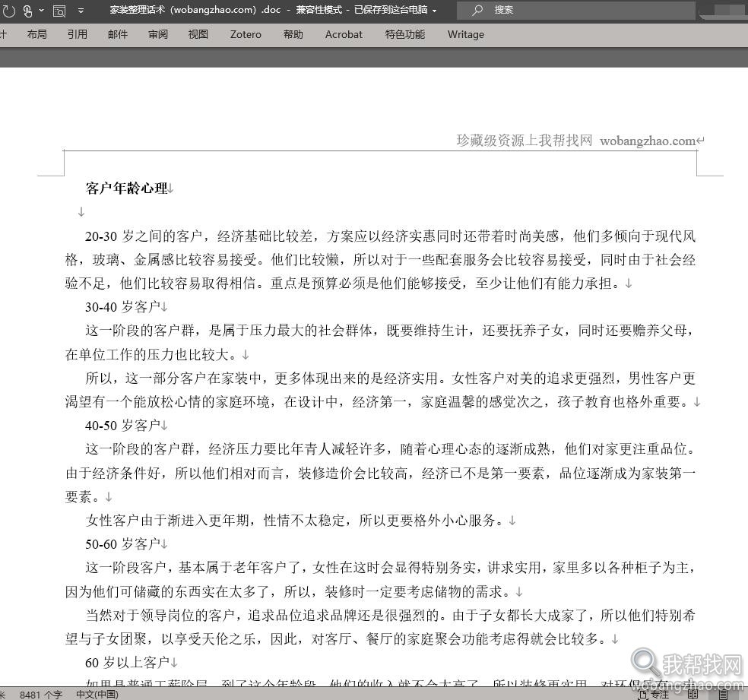This screenshot has height=700, width=748.
Task: Click the subheading 50-60 岁客户
Action: point(122,544)
